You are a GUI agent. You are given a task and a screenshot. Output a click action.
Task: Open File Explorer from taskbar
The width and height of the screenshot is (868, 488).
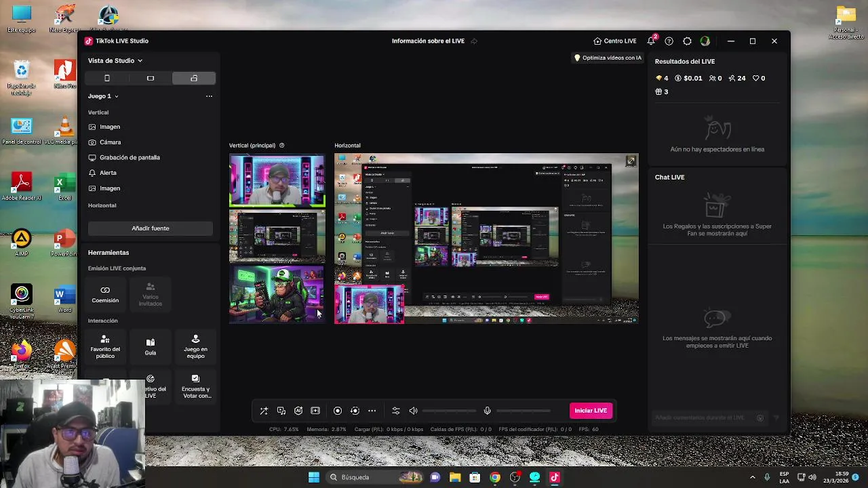click(x=455, y=477)
